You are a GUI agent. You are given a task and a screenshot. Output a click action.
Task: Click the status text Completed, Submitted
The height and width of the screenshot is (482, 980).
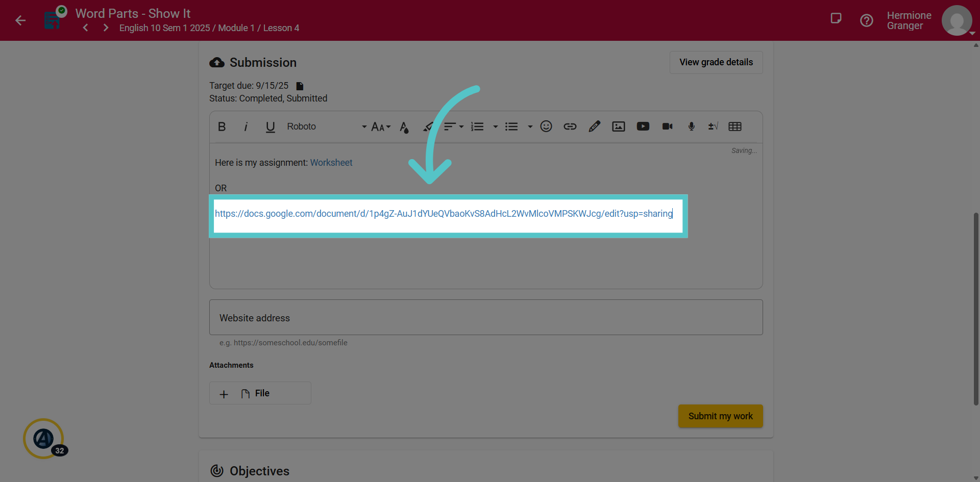(283, 98)
